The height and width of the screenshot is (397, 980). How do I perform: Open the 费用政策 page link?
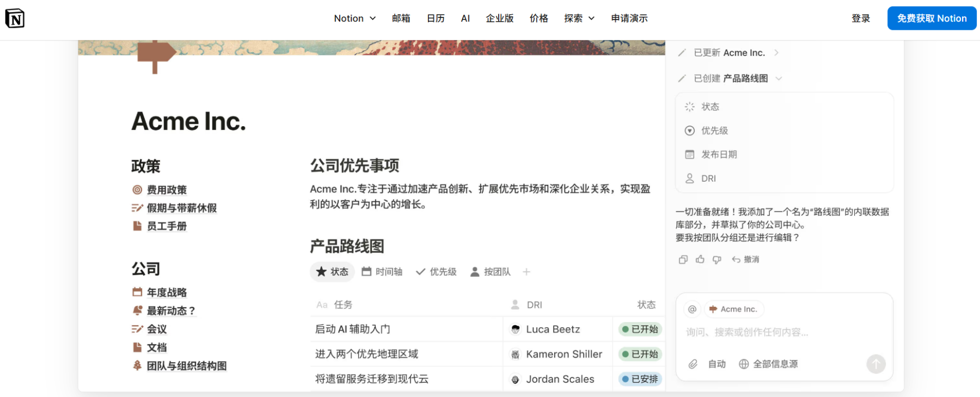167,190
